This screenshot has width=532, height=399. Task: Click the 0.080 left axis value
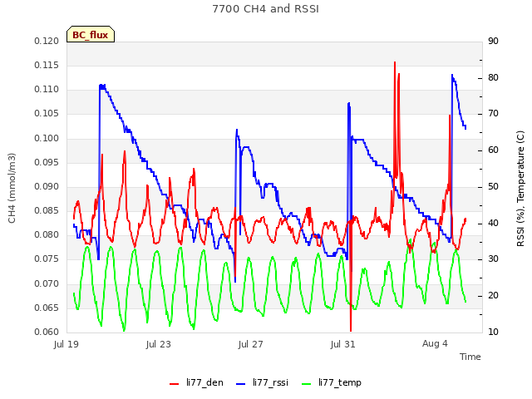tap(47, 234)
